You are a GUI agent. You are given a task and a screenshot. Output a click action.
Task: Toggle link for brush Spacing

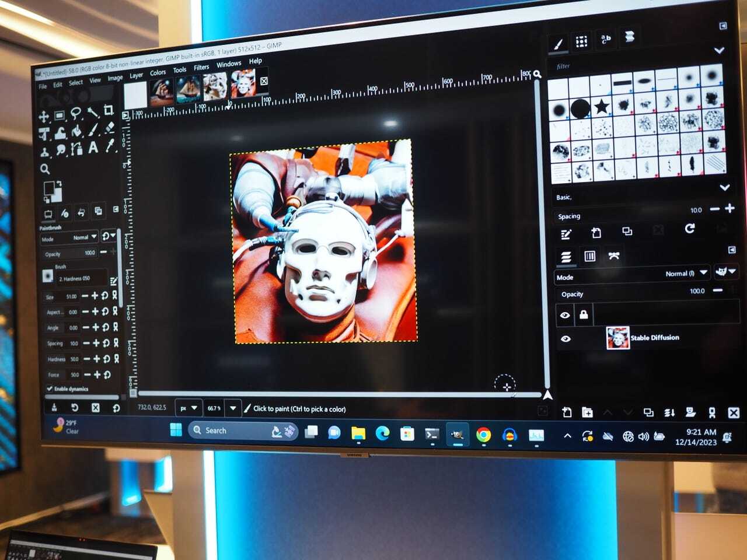coord(116,342)
